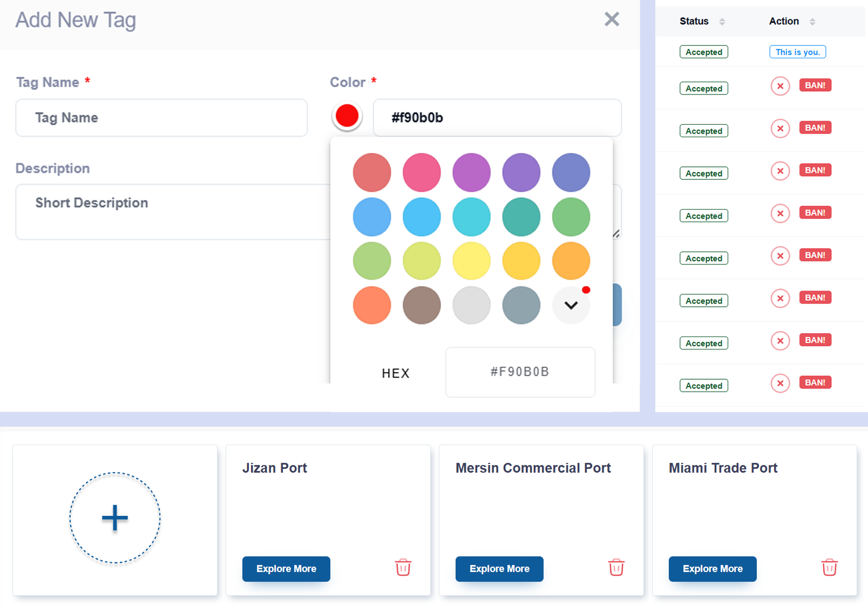The width and height of the screenshot is (868, 612).
Task: Click the red X icon in second row
Action: (x=780, y=86)
